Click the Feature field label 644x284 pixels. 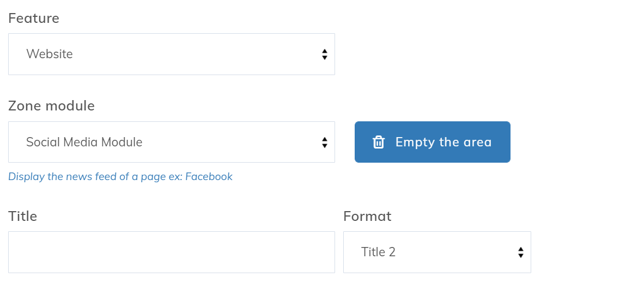34,18
